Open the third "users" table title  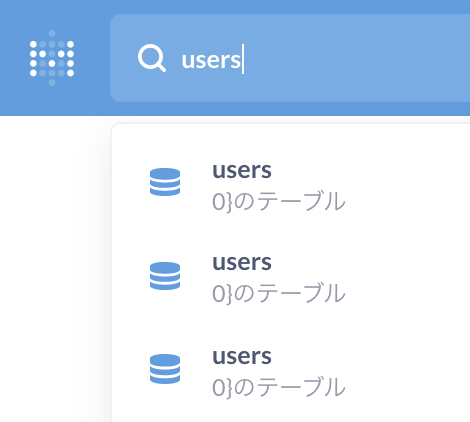pos(242,356)
